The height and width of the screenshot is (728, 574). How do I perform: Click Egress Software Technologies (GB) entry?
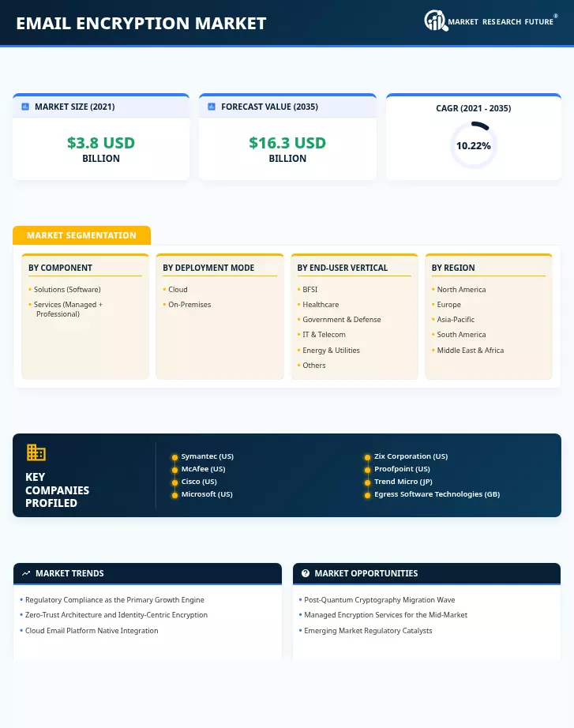[x=437, y=494]
